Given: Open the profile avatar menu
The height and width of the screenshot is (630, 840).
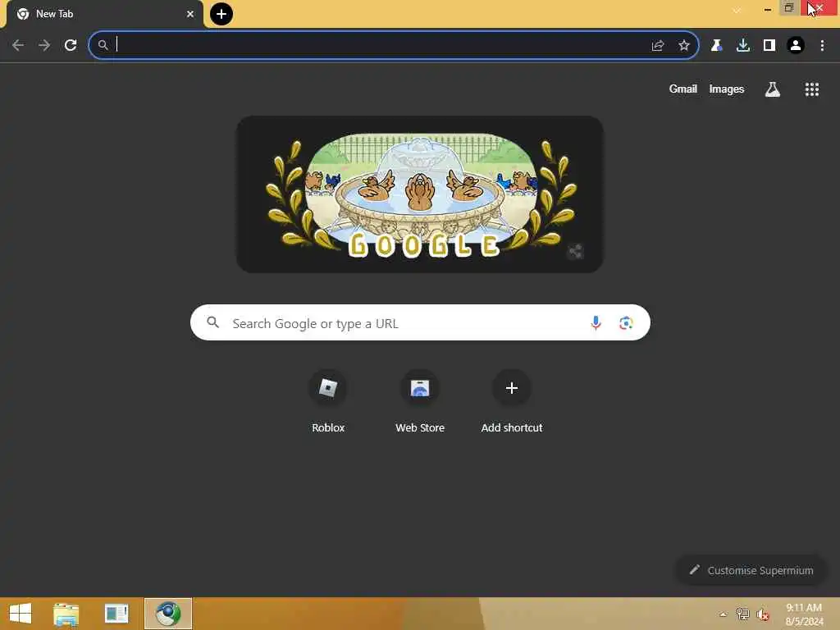Looking at the screenshot, I should [x=796, y=46].
